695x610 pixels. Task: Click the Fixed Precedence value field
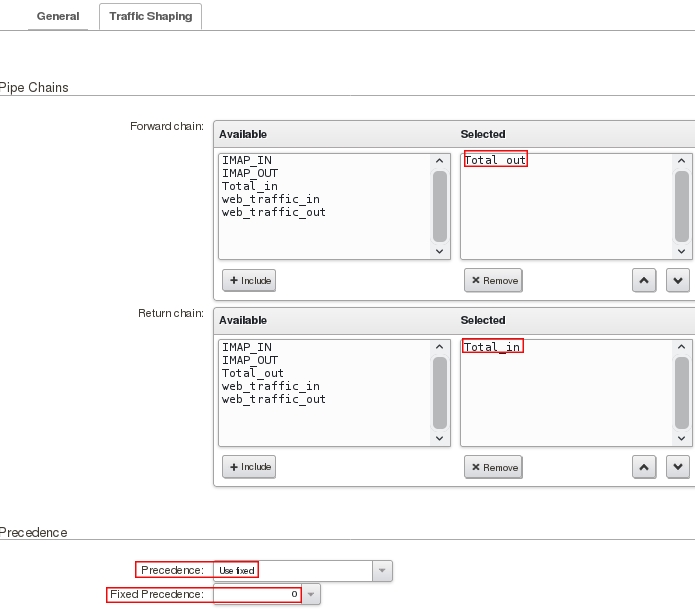256,594
